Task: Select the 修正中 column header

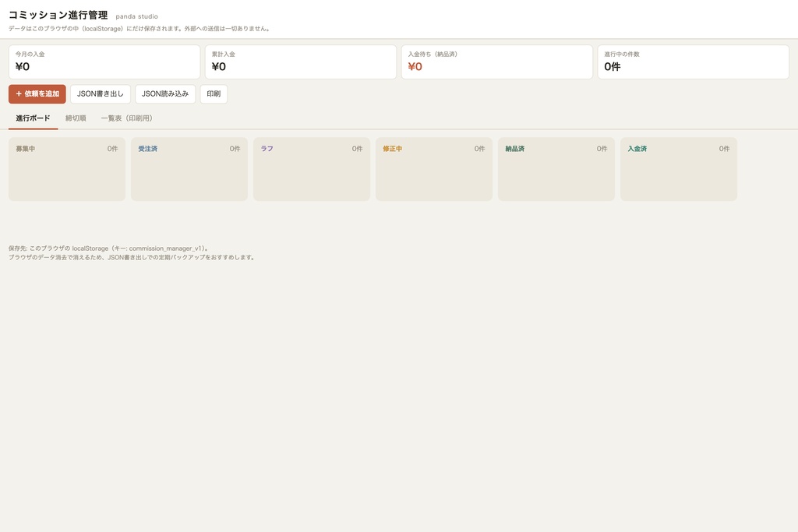Action: point(393,149)
